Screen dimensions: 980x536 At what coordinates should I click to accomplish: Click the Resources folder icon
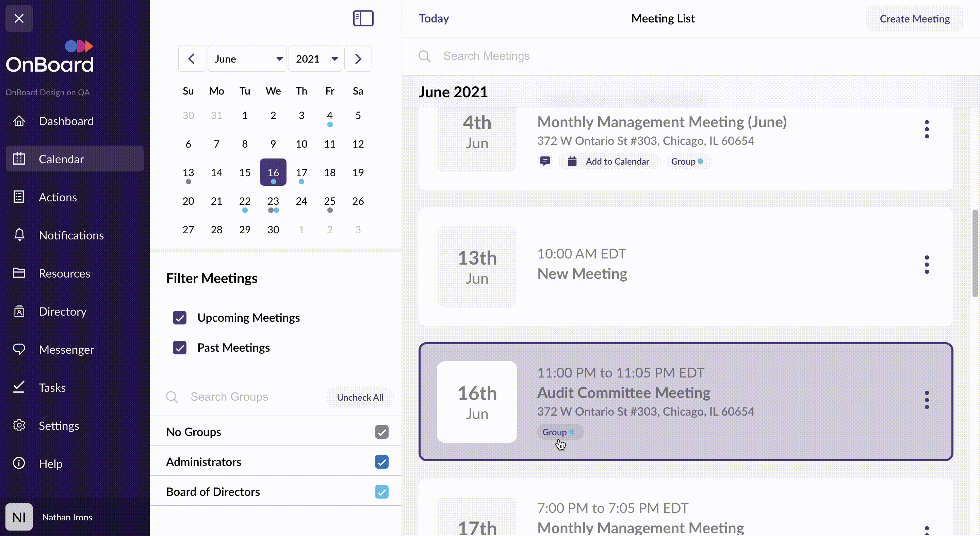(19, 273)
